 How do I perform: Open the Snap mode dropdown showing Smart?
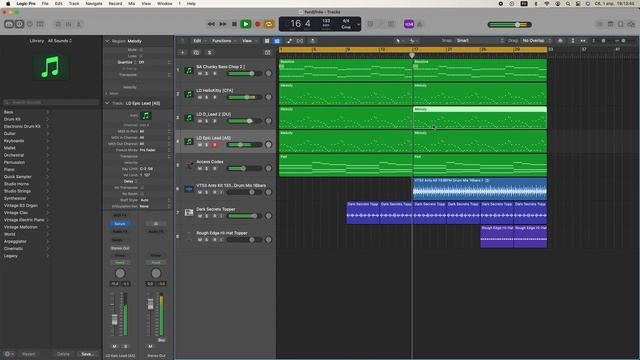click(x=480, y=41)
